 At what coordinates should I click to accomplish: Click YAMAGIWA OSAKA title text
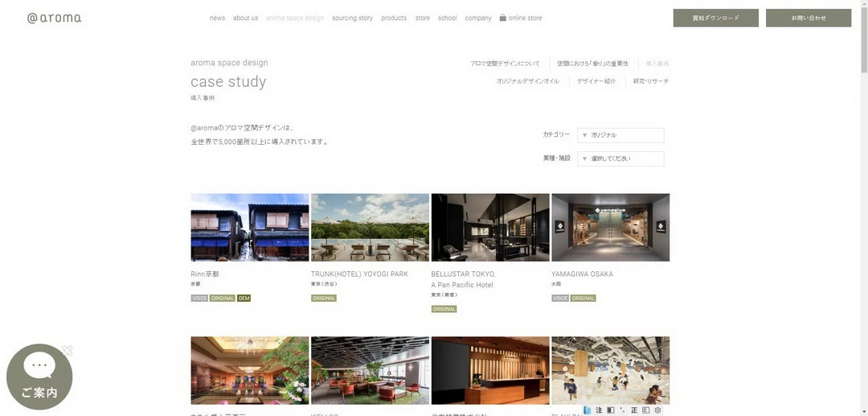pos(583,274)
